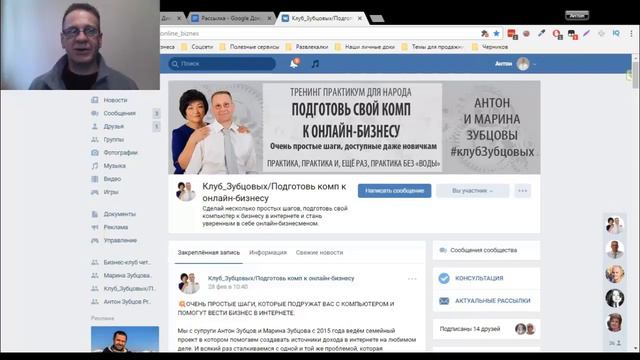Click the Сообщения sidebar icon
Image resolution: width=640 pixels, height=360 pixels.
(x=95, y=113)
